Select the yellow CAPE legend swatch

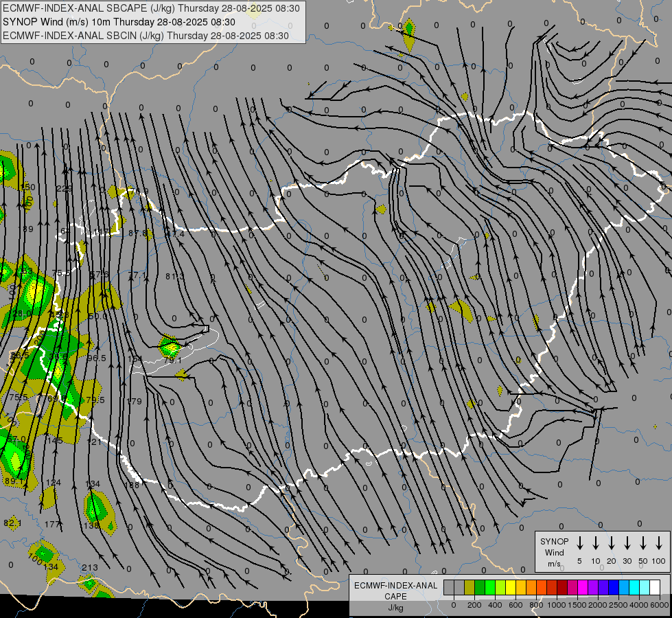pos(511,587)
